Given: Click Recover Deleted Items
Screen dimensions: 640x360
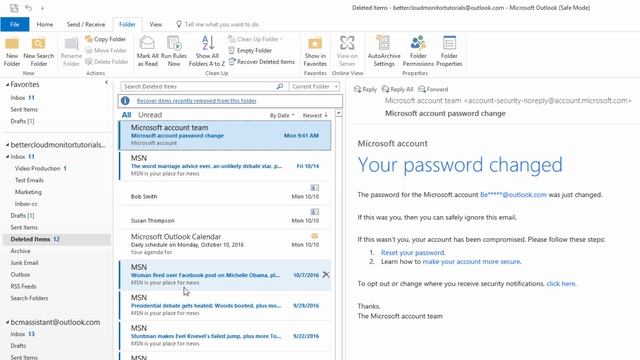Looking at the screenshot, I should (262, 62).
